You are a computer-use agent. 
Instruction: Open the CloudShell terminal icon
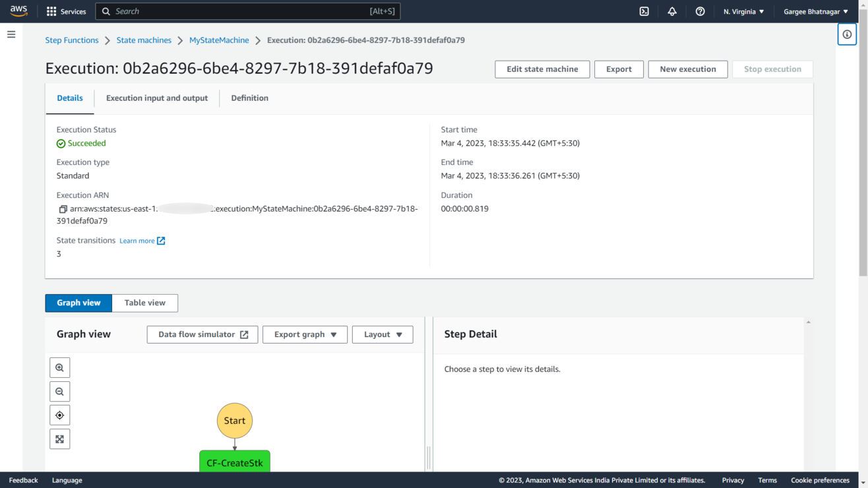coord(644,11)
